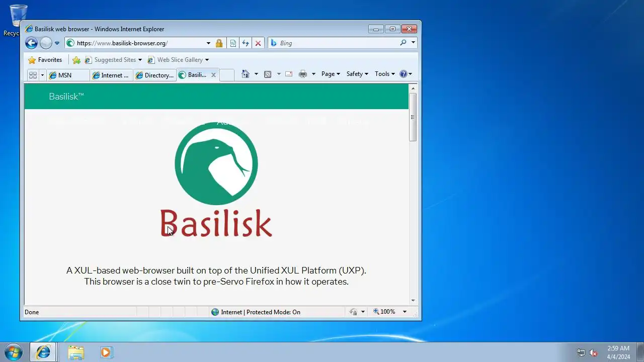Click the zoom level 100% button
The image size is (644, 362).
tap(384, 312)
